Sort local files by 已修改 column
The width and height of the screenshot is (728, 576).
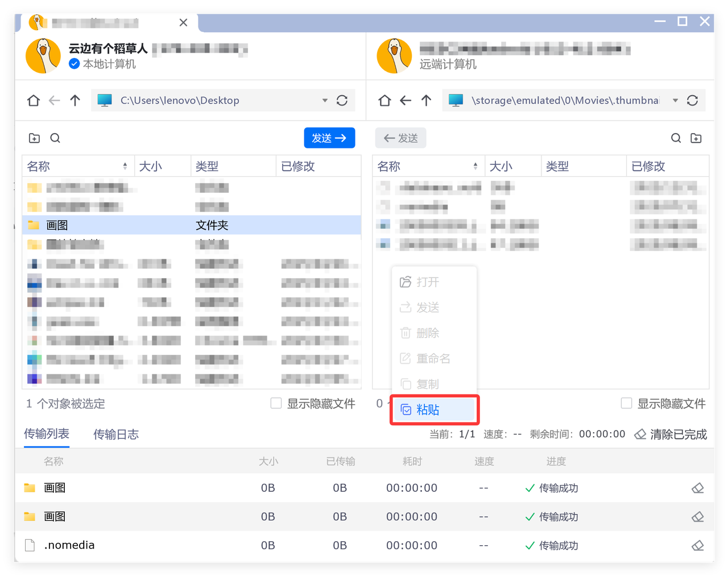(x=318, y=166)
